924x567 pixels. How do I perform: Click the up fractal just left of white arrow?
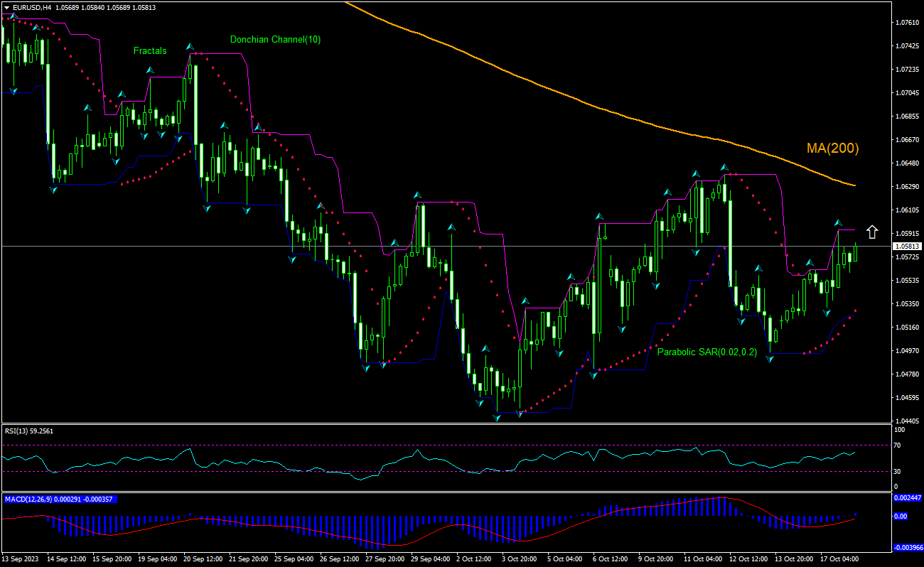[x=838, y=223]
